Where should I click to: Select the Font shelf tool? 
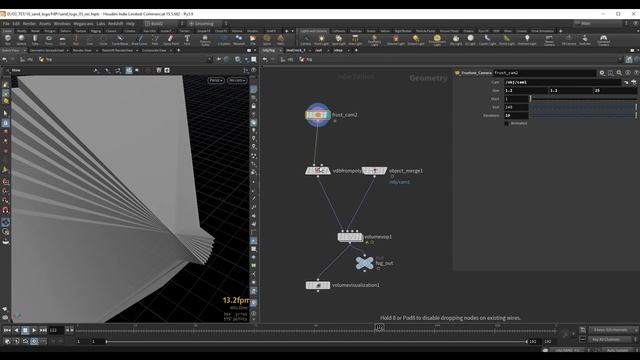tap(187, 40)
